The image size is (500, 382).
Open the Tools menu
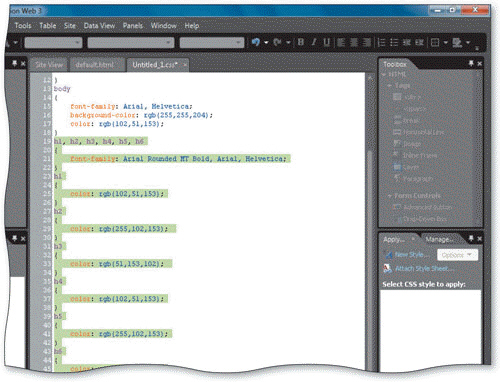[x=23, y=26]
